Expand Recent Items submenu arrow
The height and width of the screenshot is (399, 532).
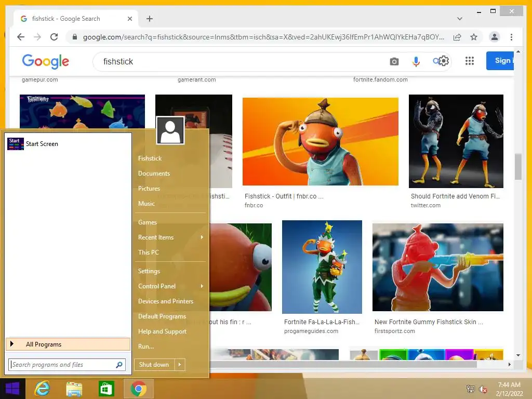(x=202, y=237)
